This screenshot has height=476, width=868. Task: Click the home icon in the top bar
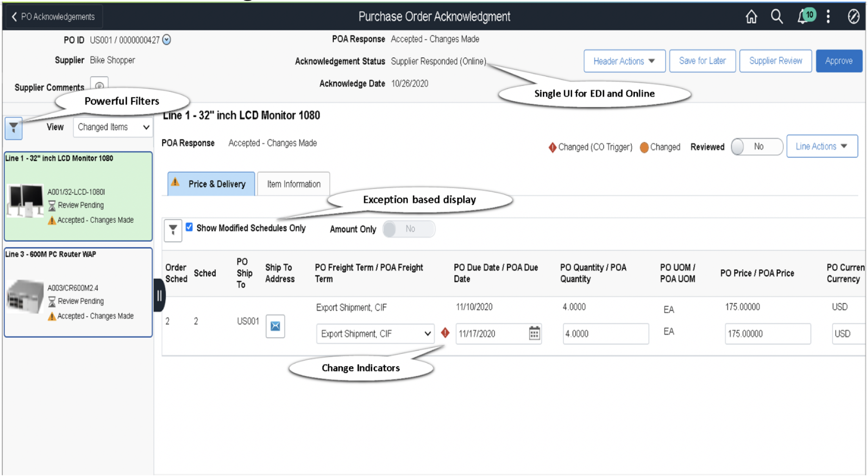[751, 16]
